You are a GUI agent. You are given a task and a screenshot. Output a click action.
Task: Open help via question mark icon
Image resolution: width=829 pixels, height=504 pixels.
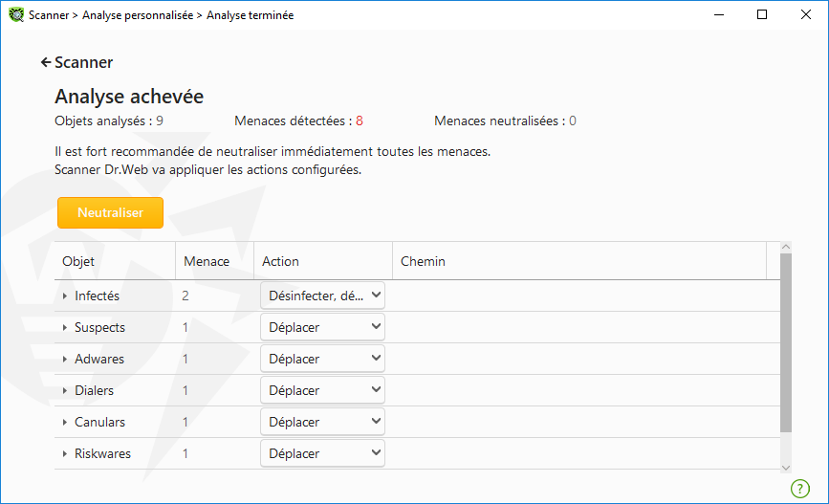pyautogui.click(x=800, y=489)
